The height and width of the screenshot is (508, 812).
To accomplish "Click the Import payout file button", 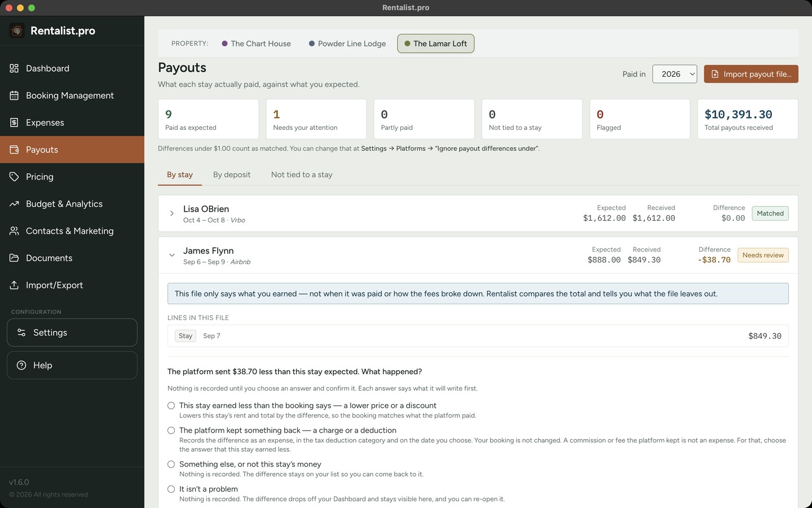I will (x=751, y=74).
